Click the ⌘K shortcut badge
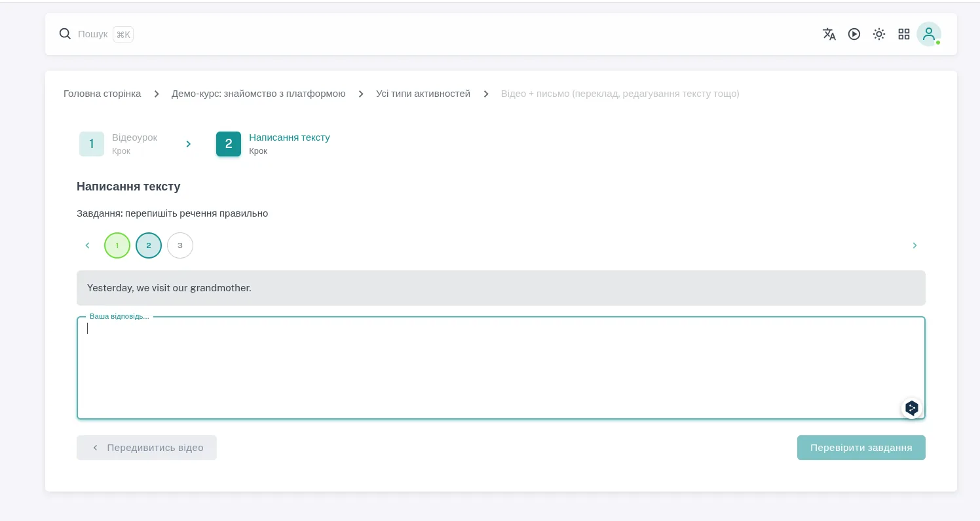 pos(123,35)
